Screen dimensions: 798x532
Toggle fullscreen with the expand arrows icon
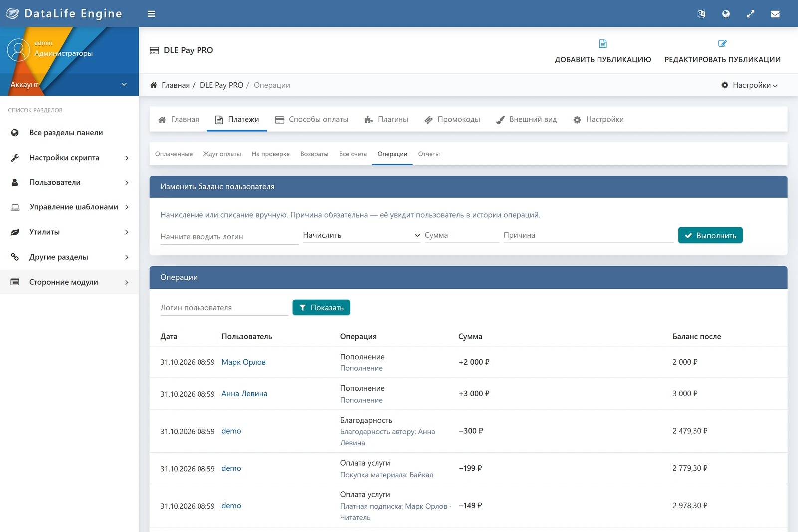pyautogui.click(x=750, y=14)
